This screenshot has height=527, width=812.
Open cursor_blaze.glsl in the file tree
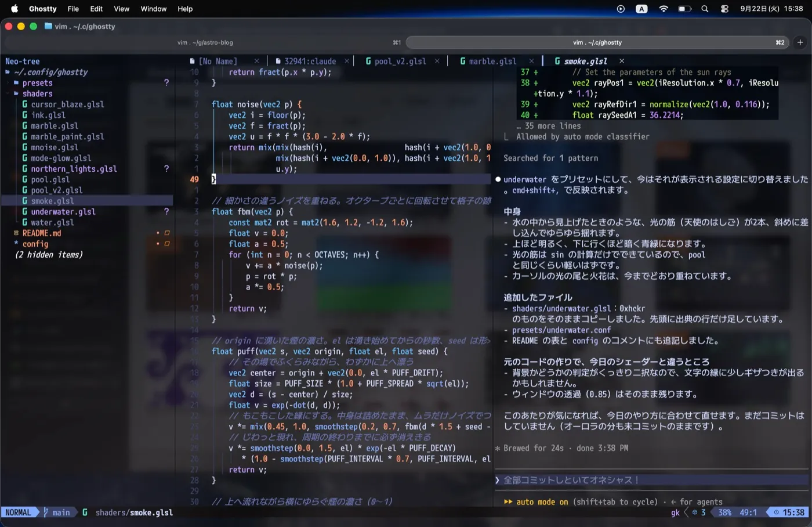pos(67,104)
